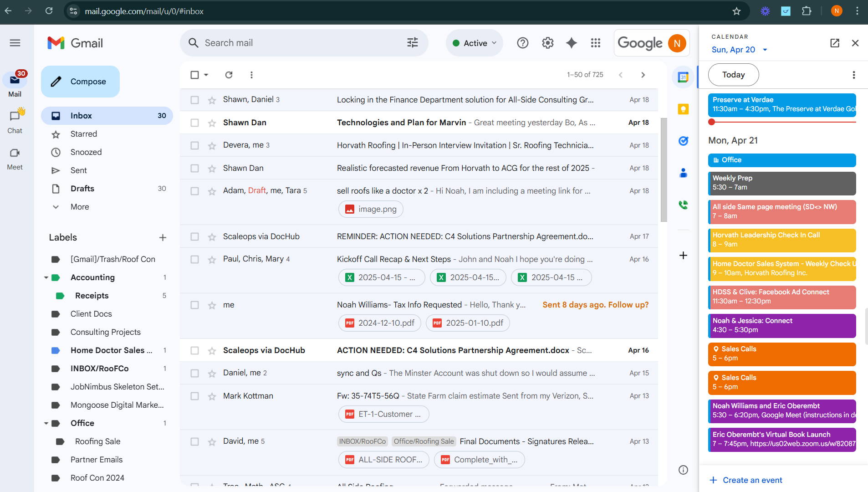Refresh the inbox message list

click(229, 75)
